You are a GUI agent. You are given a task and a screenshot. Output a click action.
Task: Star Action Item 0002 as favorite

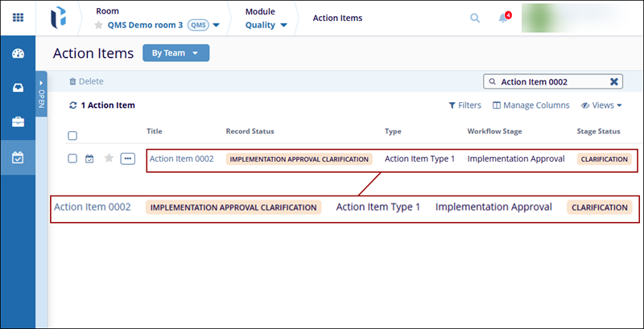tap(109, 158)
